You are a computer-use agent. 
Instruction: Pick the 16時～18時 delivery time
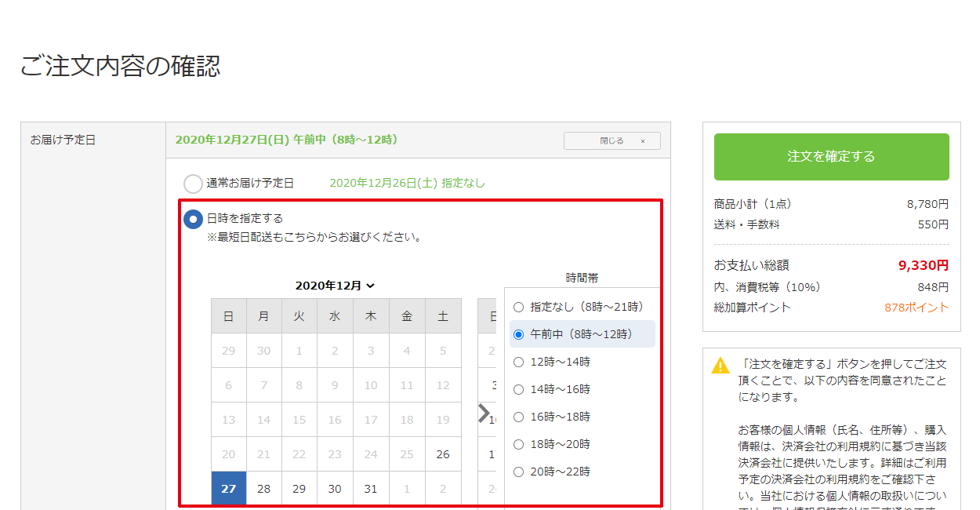tap(518, 417)
